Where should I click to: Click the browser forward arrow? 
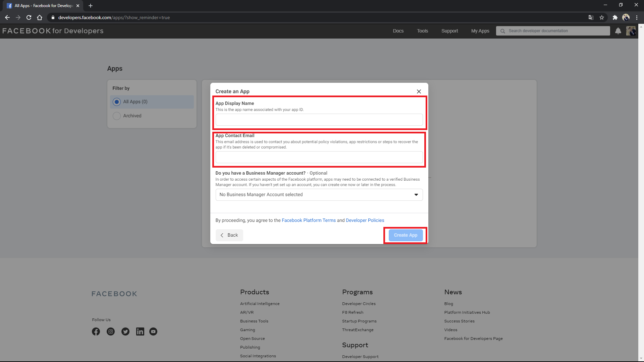point(18,17)
